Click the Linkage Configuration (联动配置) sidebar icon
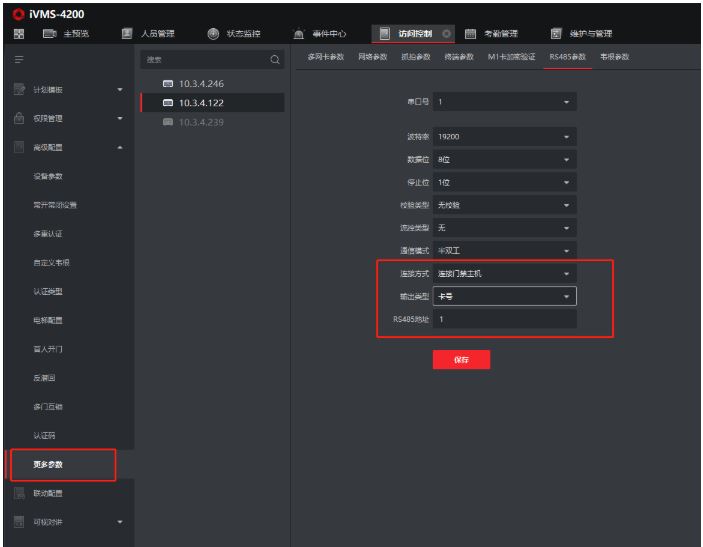This screenshot has height=547, width=703. 19,493
